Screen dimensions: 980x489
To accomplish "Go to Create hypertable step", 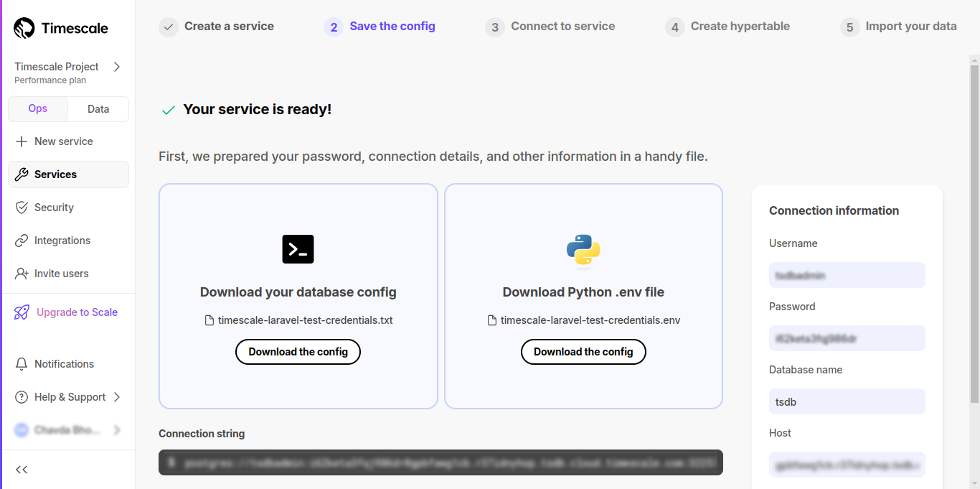I will 740,26.
